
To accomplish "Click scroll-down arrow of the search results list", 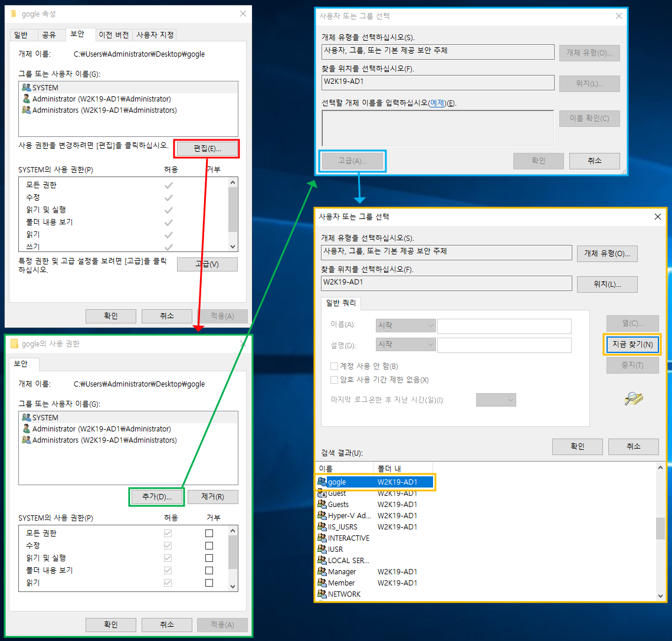I will coord(660,596).
